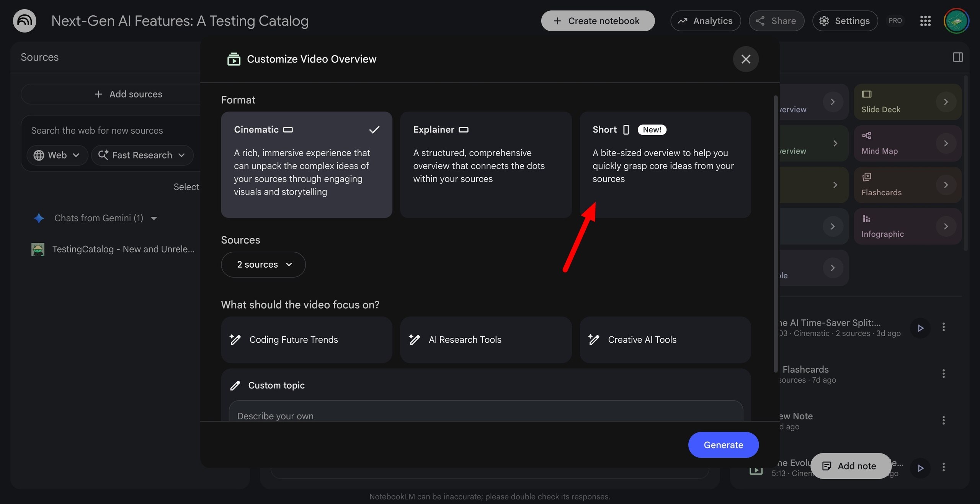Click the Add note button

click(x=851, y=466)
